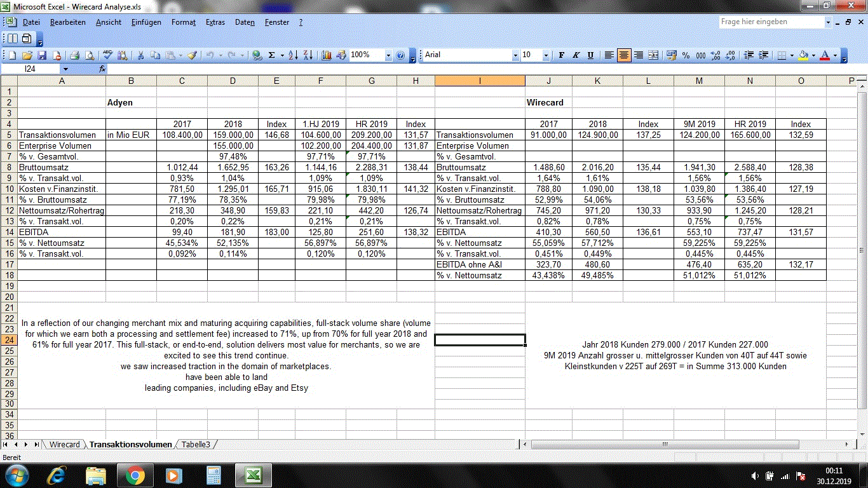Open the Einfügen menu

click(146, 22)
